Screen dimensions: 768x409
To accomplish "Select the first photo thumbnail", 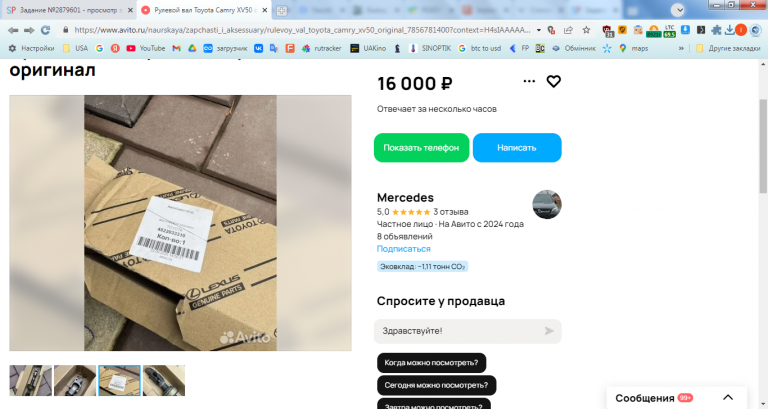I will (x=30, y=380).
